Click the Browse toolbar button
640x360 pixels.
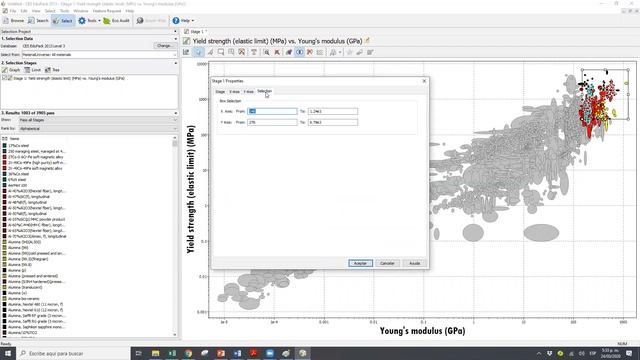pos(13,20)
